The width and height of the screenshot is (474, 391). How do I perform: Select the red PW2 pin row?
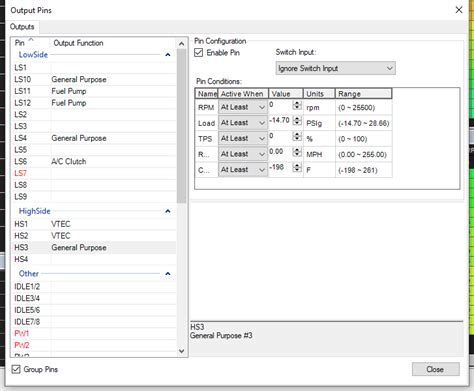point(94,345)
